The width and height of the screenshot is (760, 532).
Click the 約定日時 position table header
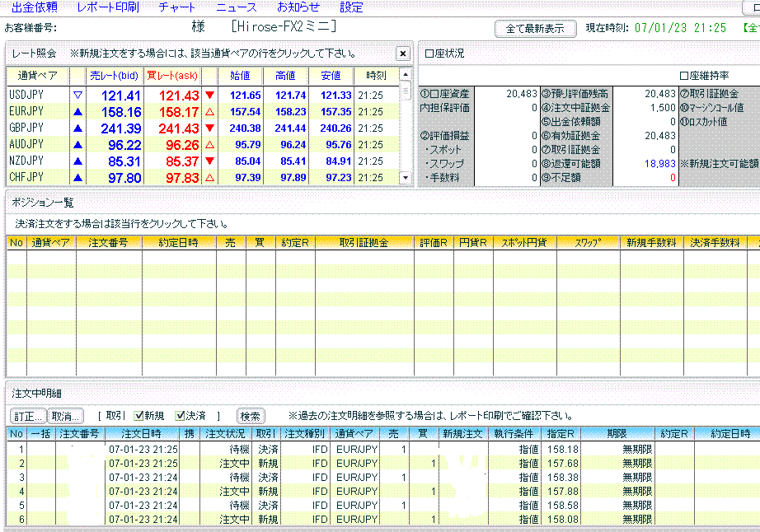178,242
